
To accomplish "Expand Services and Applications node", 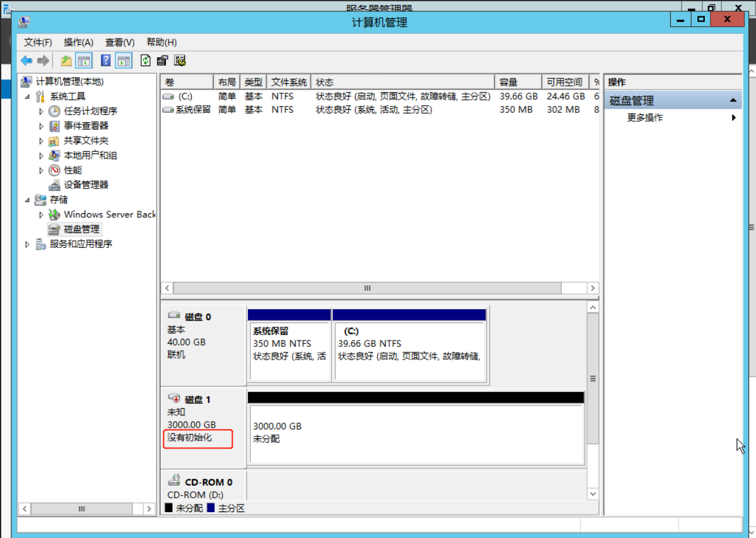I will pos(27,244).
